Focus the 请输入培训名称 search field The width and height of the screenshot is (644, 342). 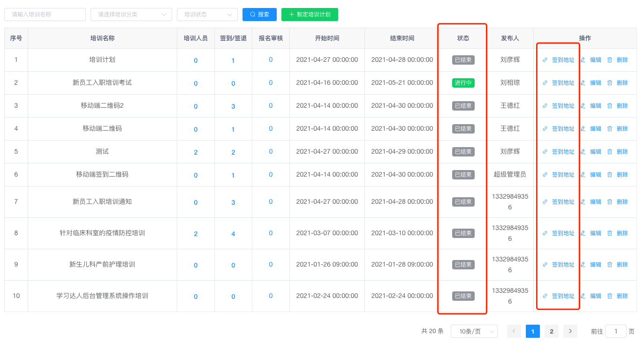coord(45,15)
